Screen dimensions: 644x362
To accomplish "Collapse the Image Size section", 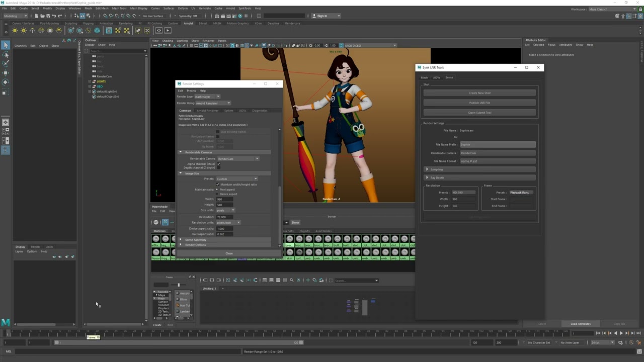I will tap(224, 173).
